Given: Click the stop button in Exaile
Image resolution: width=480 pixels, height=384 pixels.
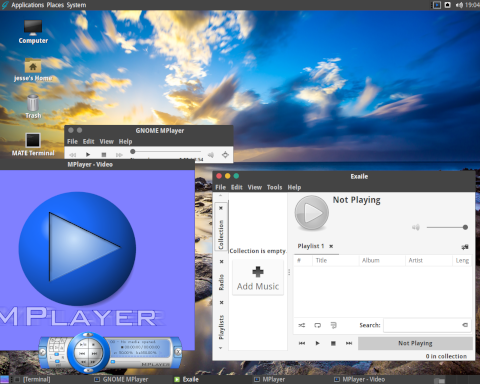Looking at the screenshot, I should [x=333, y=343].
